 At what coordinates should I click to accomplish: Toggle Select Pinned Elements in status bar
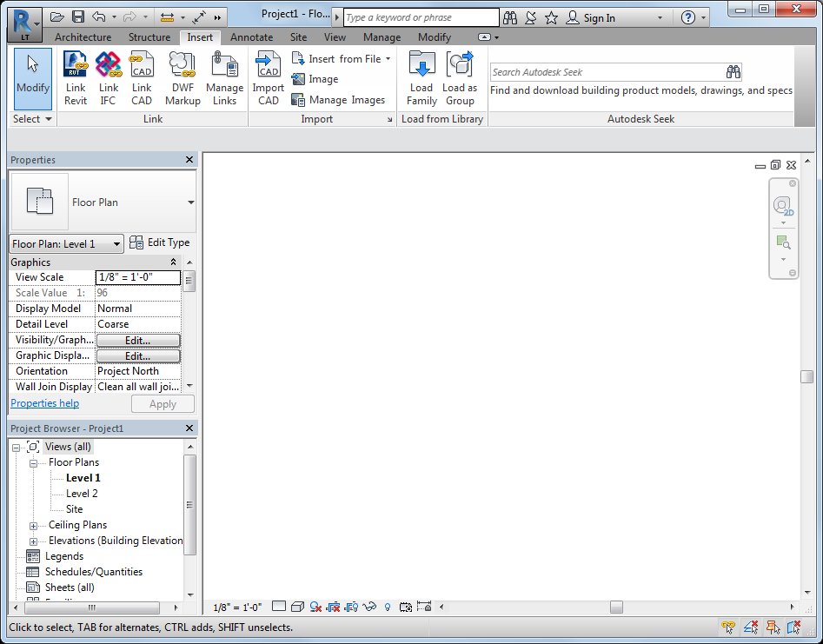[x=773, y=626]
